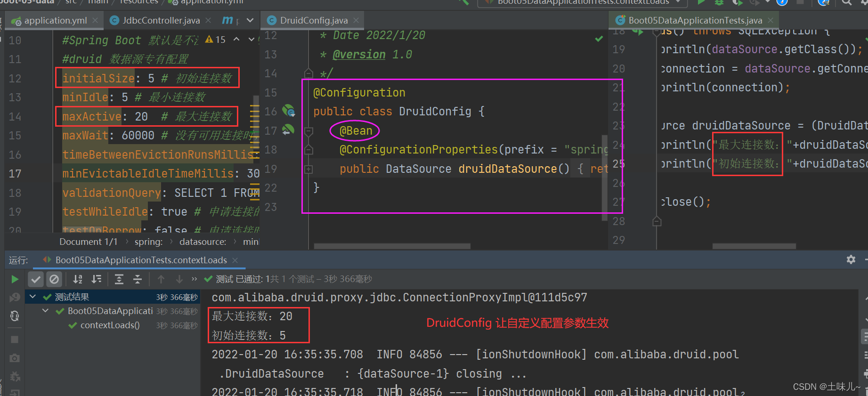Click rerun failed tests icon in sidebar
Screen dimensions: 868x396
[x=15, y=297]
